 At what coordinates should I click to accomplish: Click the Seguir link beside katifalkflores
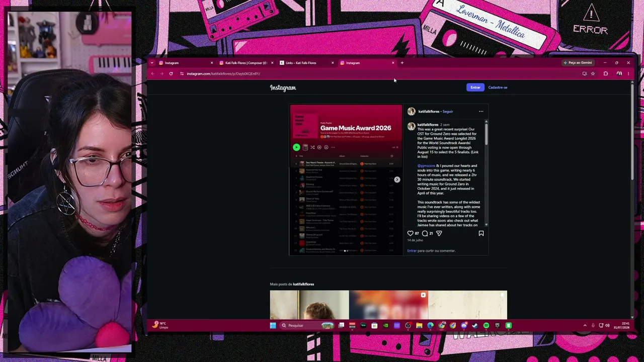click(448, 112)
